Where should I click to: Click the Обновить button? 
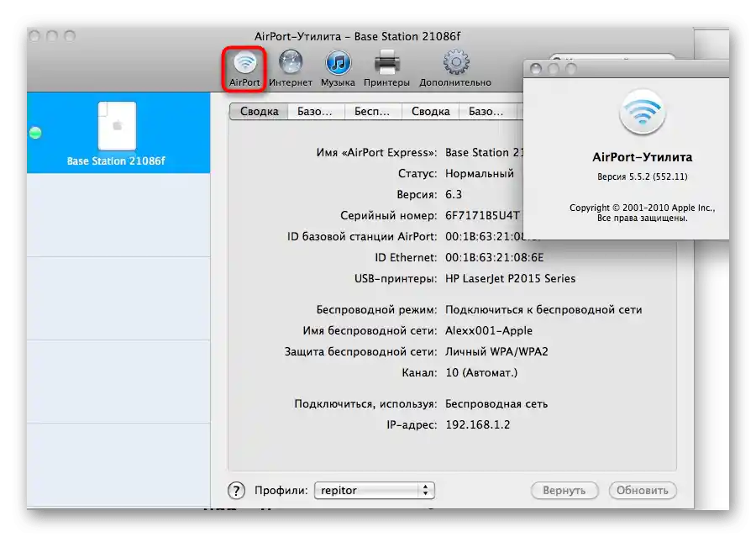[643, 490]
